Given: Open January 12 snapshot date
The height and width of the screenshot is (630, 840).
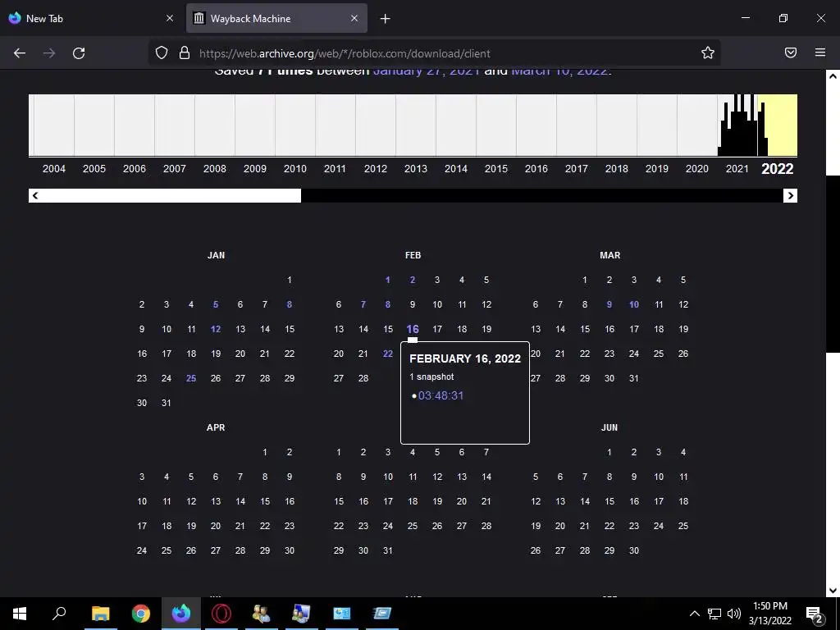Looking at the screenshot, I should 216,329.
